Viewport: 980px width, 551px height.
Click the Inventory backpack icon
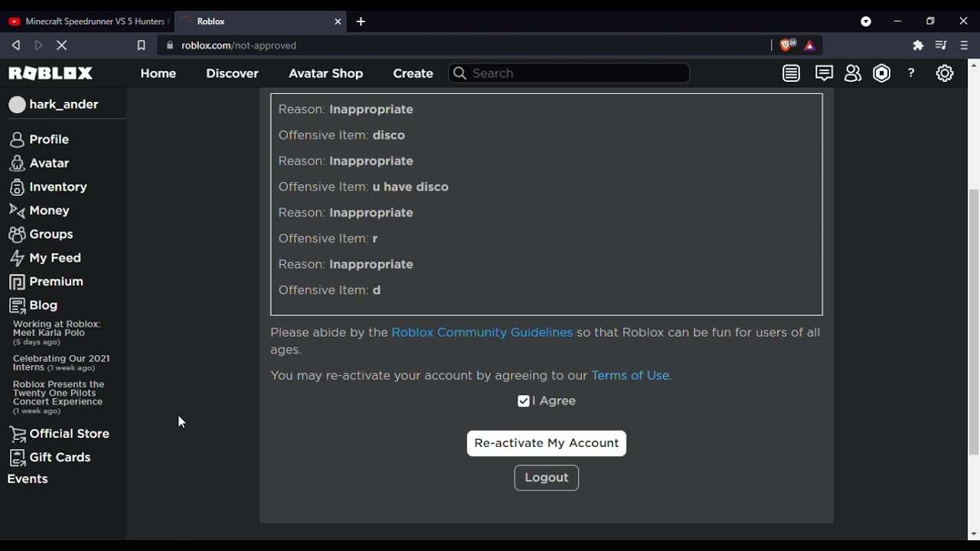click(17, 187)
